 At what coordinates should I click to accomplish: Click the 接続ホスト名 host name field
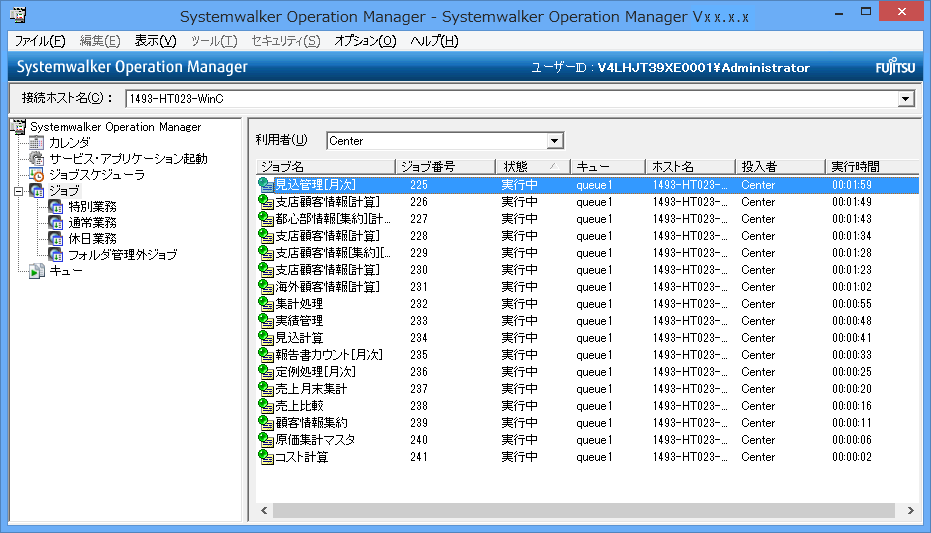point(512,99)
